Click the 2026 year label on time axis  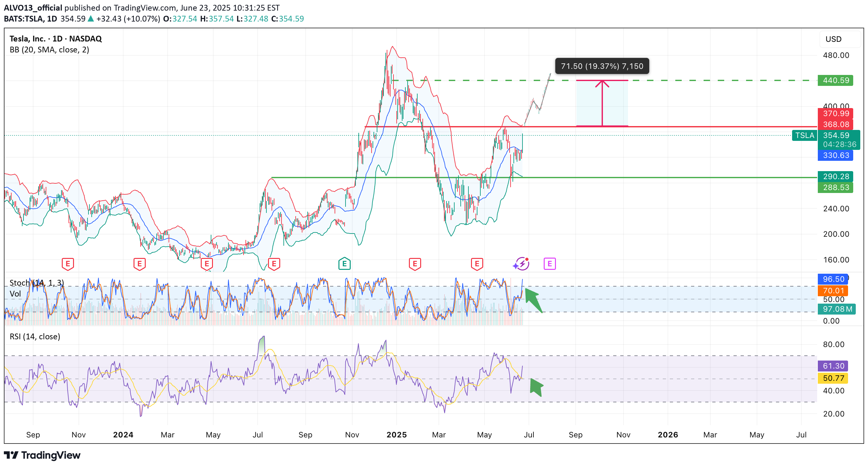click(x=668, y=435)
